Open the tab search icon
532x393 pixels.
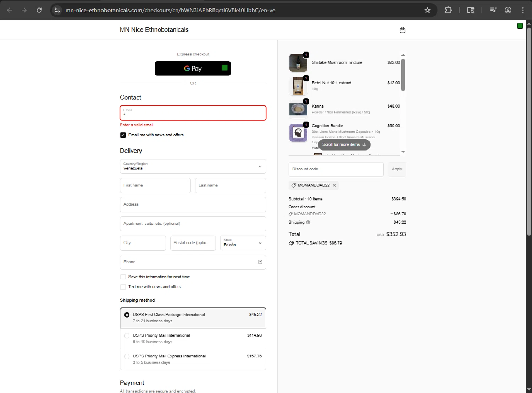471,10
